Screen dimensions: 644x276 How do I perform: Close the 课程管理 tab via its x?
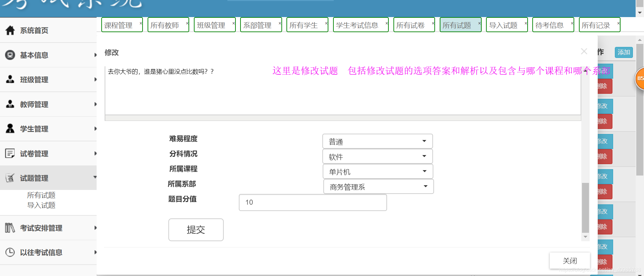coord(141,23)
